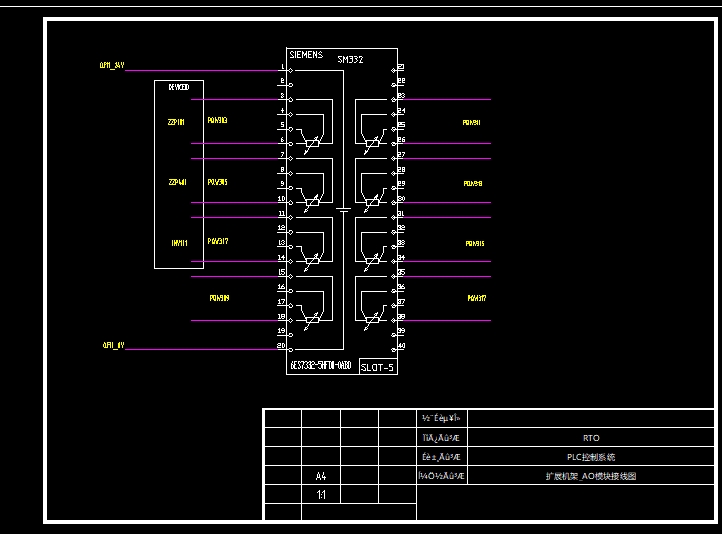Image resolution: width=722 pixels, height=535 pixels.
Task: Click variable resistor symbol beside pin 6
Action: pyautogui.click(x=312, y=144)
